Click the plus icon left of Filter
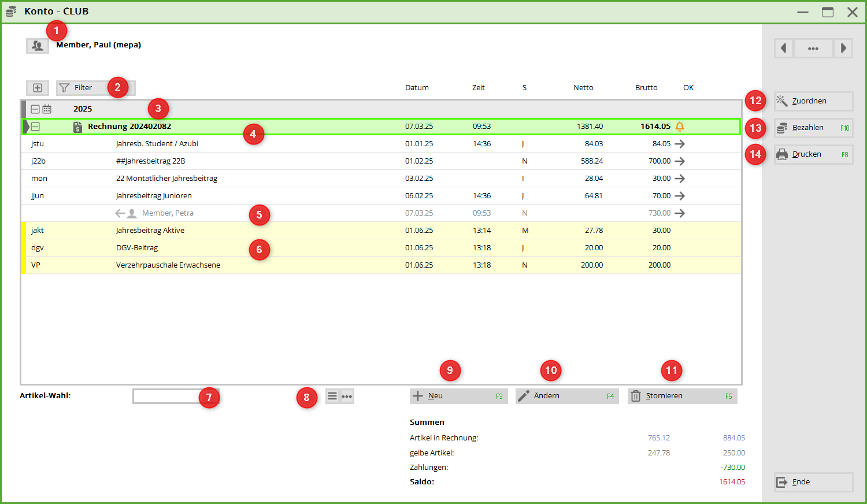The width and height of the screenshot is (867, 504). click(38, 88)
